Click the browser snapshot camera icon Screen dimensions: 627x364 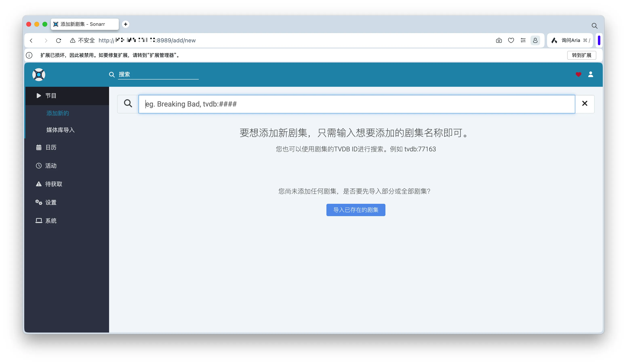(x=499, y=41)
